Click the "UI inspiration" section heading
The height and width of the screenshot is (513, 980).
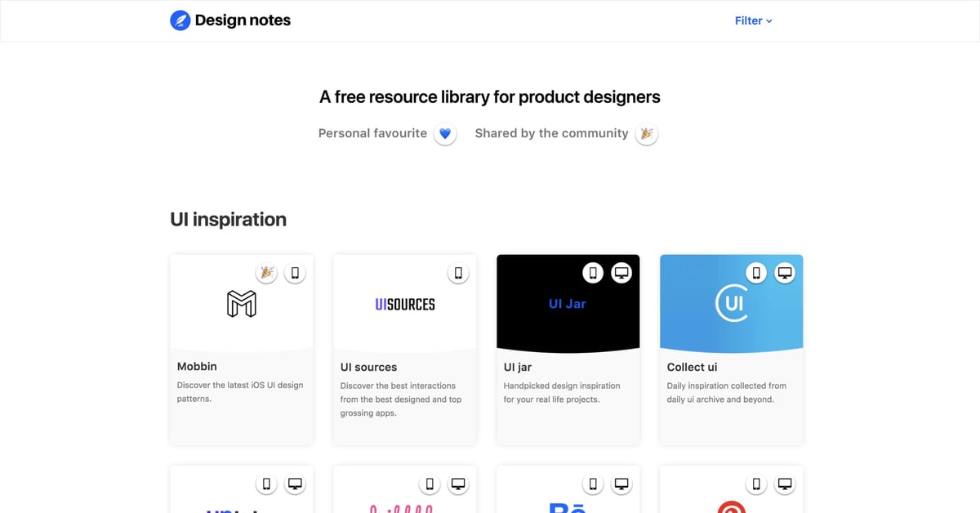pos(229,220)
